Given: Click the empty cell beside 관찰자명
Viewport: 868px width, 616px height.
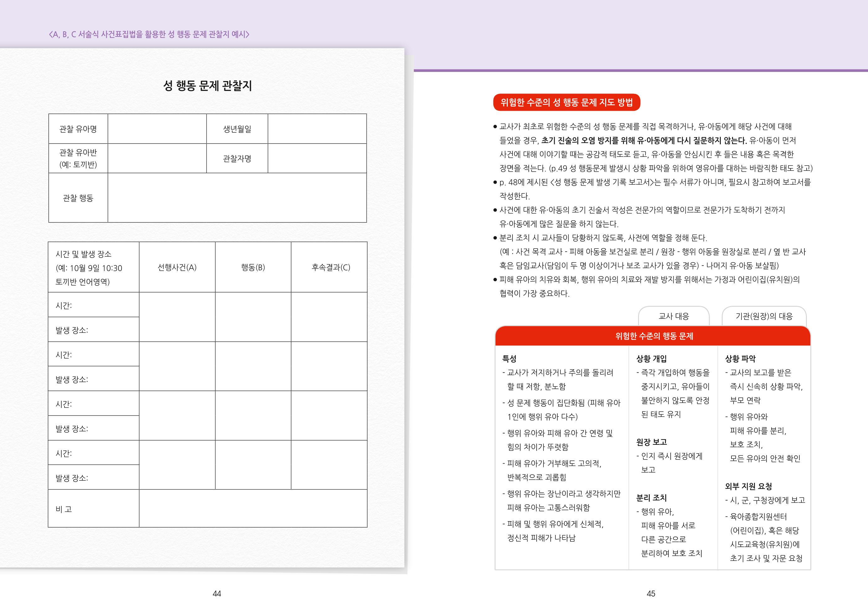Looking at the screenshot, I should click(x=317, y=159).
